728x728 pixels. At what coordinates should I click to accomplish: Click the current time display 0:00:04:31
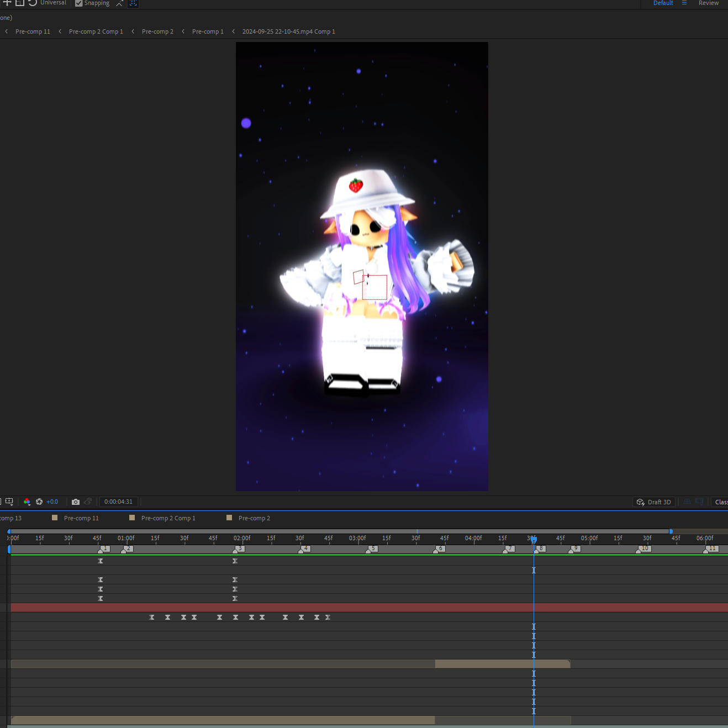click(118, 502)
